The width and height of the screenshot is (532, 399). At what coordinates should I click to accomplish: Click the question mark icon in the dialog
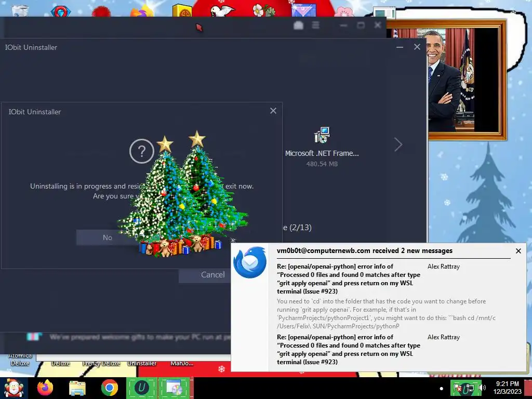pos(142,151)
